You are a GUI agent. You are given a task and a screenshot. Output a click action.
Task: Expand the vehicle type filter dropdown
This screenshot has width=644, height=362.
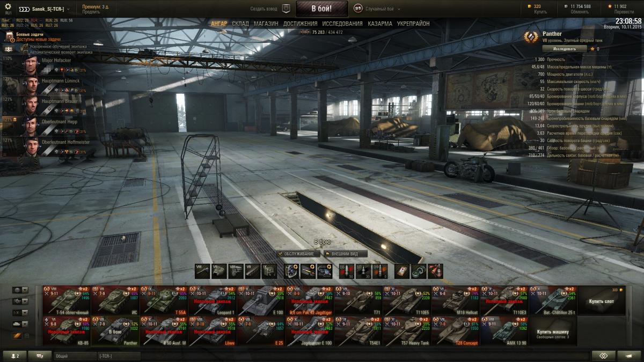point(25,301)
